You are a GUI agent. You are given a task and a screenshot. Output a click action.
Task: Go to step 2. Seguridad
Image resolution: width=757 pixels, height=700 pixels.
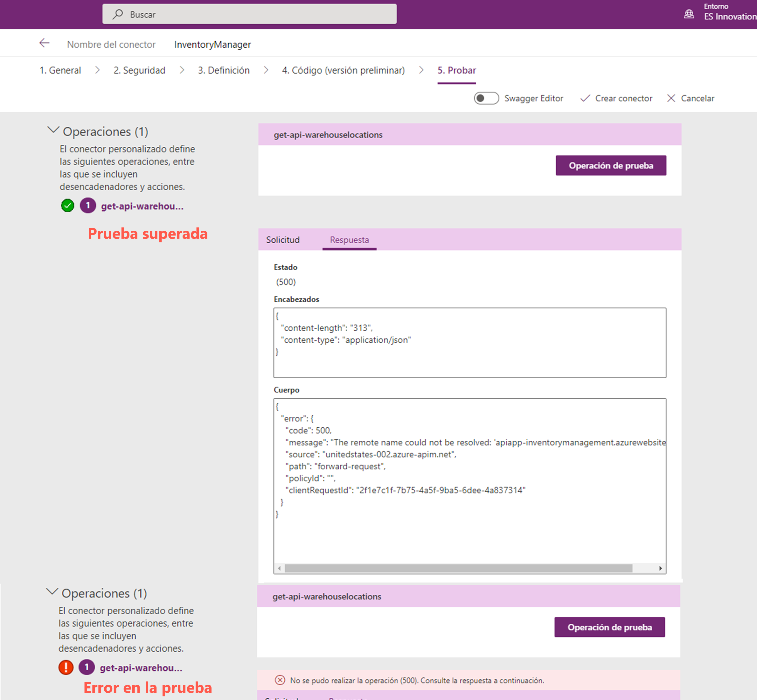(139, 70)
